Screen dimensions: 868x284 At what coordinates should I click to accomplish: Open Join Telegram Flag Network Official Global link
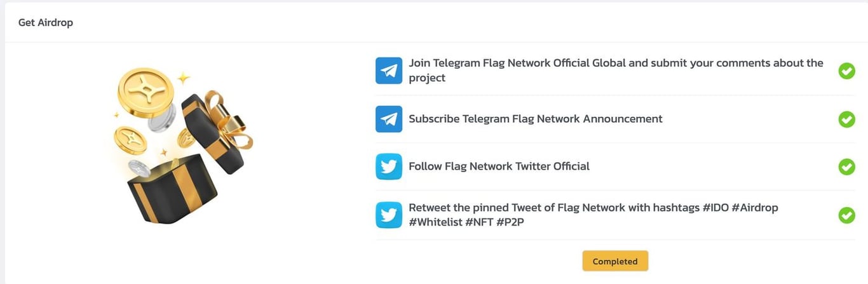[x=616, y=71]
